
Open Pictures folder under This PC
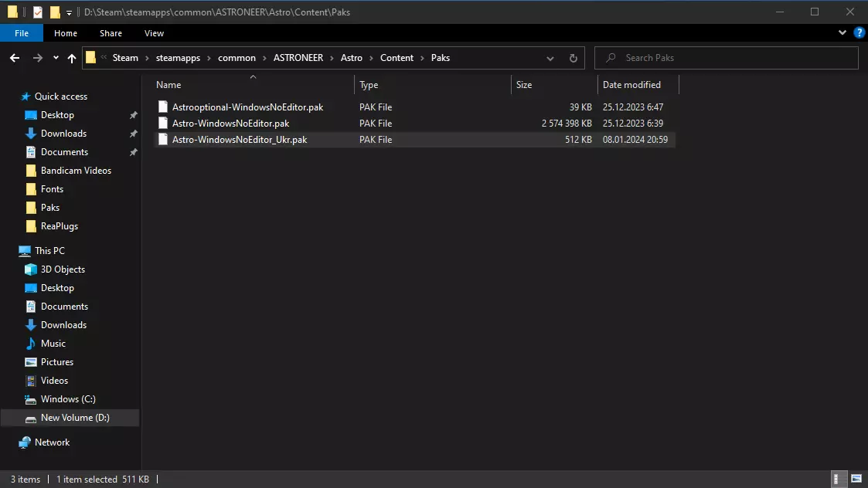click(57, 362)
